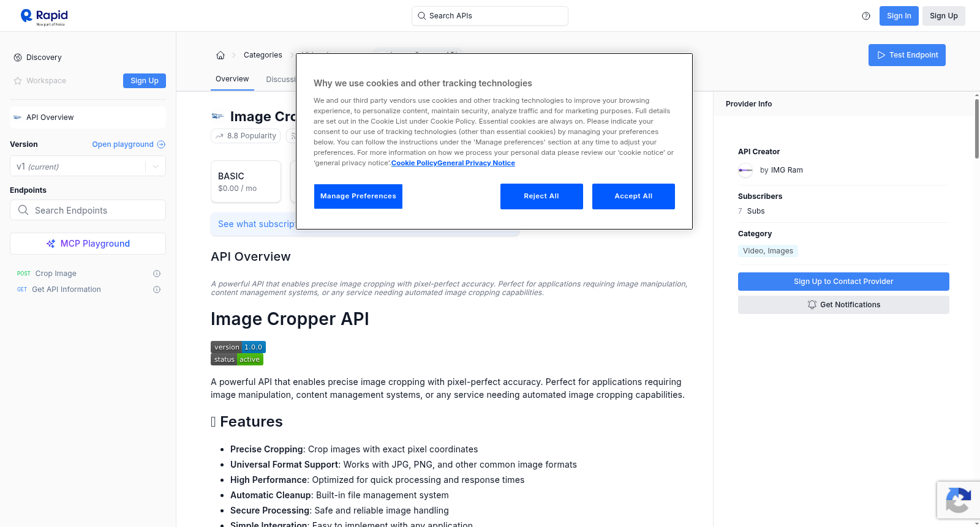Click Sign In in the header
Image resolution: width=980 pixels, height=527 pixels.
click(899, 16)
